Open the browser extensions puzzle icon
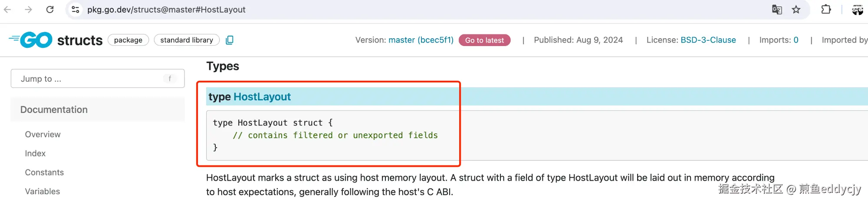The image size is (868, 202). pos(826,10)
